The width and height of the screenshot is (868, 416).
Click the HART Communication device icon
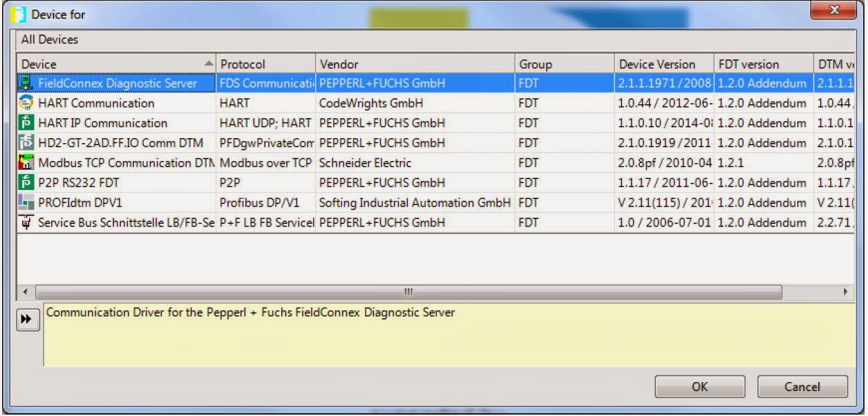pyautogui.click(x=27, y=104)
